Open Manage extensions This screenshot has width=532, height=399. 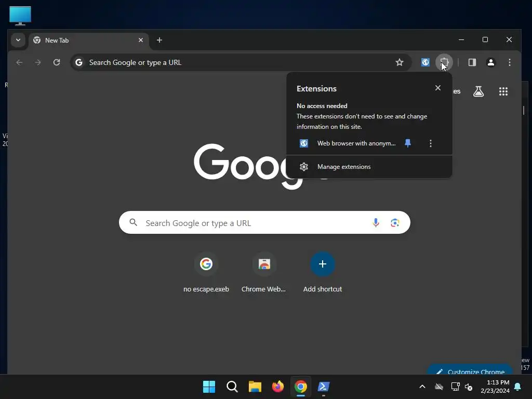point(369,167)
